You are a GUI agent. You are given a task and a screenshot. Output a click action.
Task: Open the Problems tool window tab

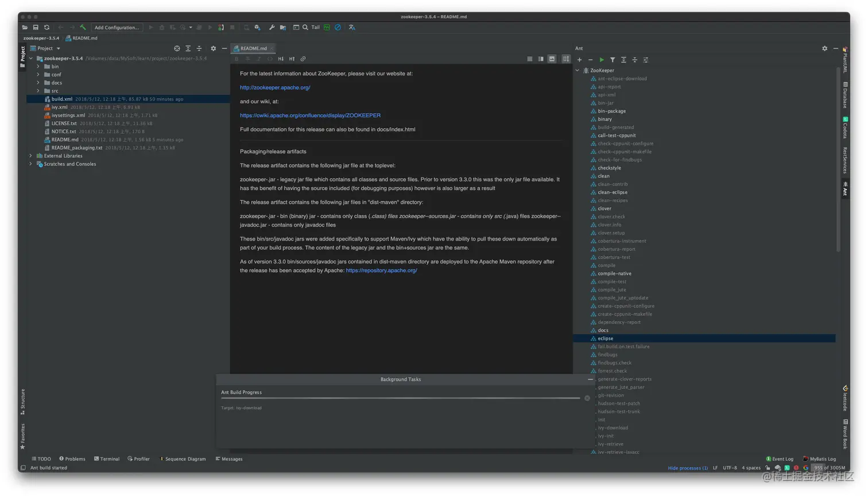[72, 459]
